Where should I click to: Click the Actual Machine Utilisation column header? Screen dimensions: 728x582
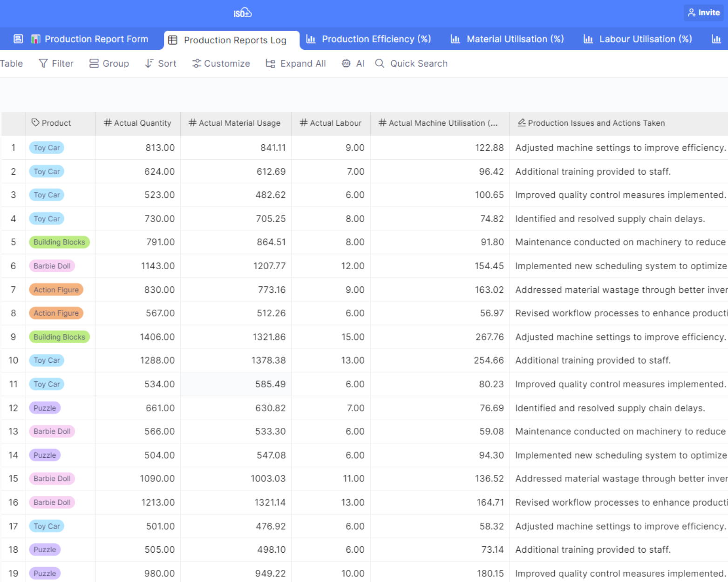click(x=440, y=123)
